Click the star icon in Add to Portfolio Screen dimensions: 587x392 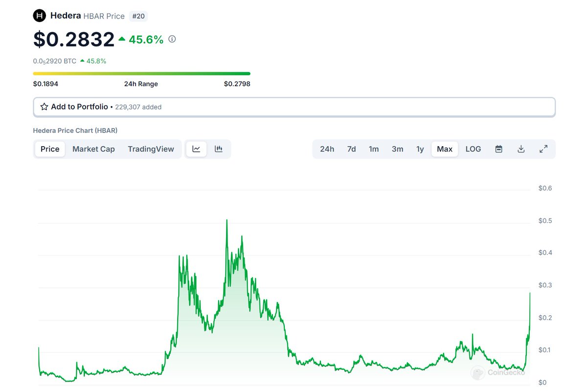[x=44, y=107]
